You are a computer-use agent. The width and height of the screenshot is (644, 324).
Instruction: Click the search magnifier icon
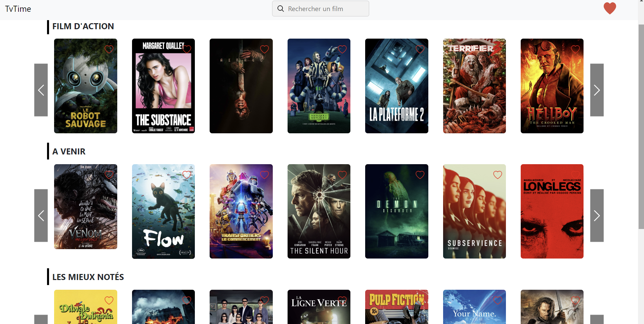[281, 9]
